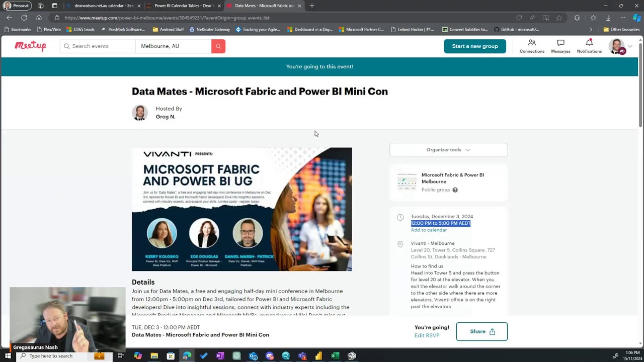
Task: Click the tab actions icon in title bar
Action: 54,6
